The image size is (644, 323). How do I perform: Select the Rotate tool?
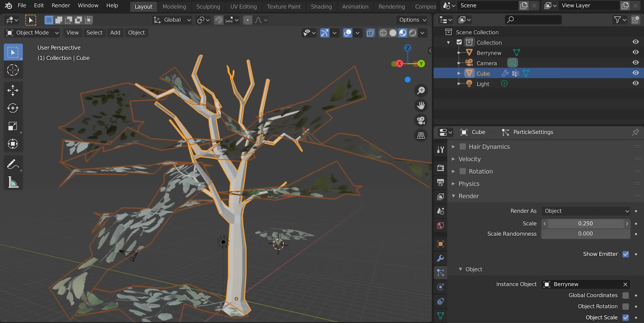[x=13, y=108]
